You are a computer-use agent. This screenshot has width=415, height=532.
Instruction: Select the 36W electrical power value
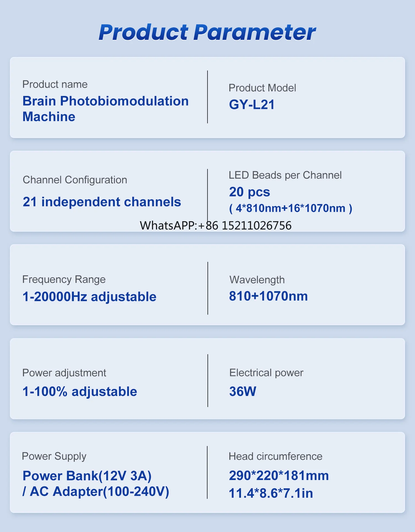pyautogui.click(x=243, y=391)
